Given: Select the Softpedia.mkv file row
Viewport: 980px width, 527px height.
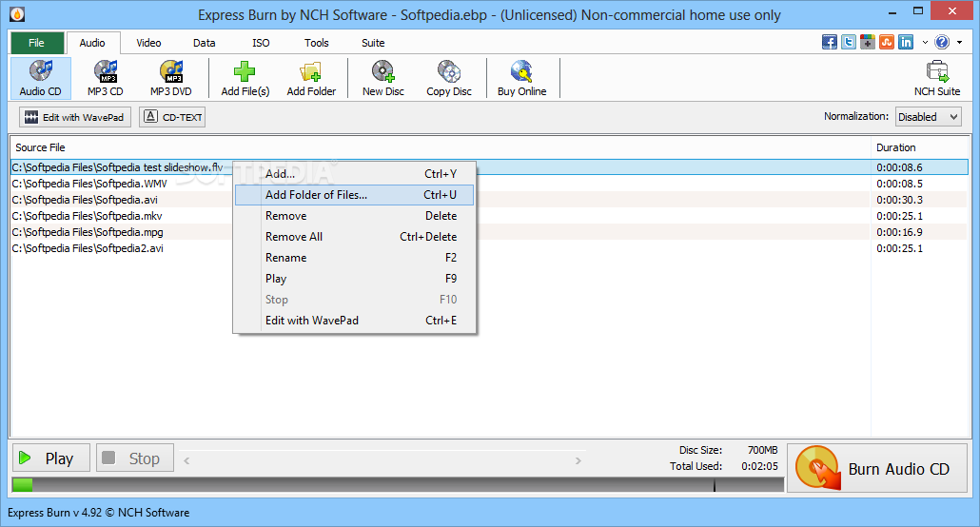Looking at the screenshot, I should (489, 216).
